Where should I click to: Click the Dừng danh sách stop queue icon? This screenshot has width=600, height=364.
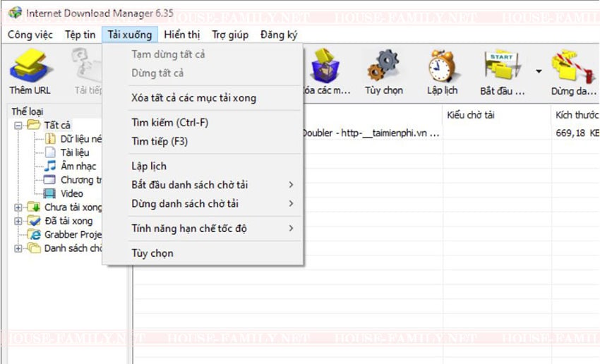pos(573,66)
